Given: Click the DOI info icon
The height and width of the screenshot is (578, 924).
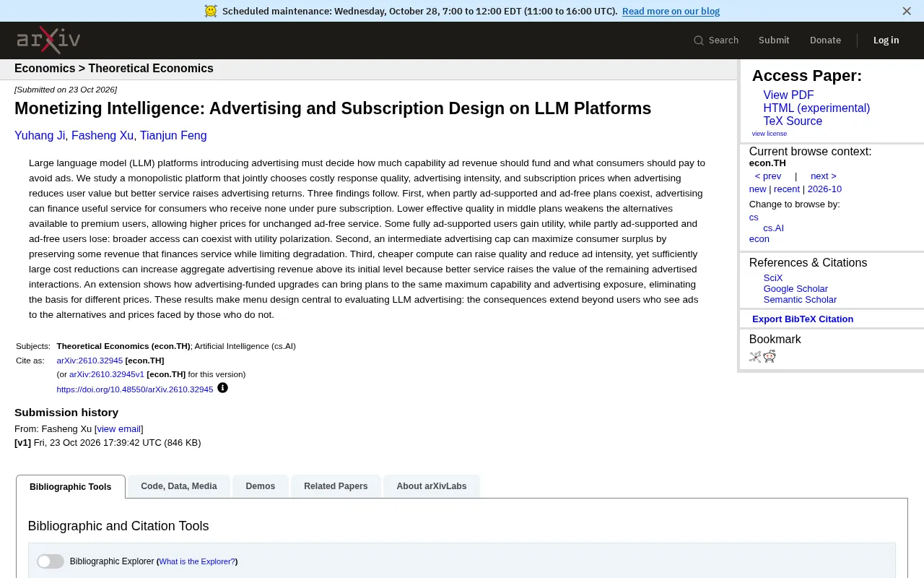Looking at the screenshot, I should click(x=222, y=388).
